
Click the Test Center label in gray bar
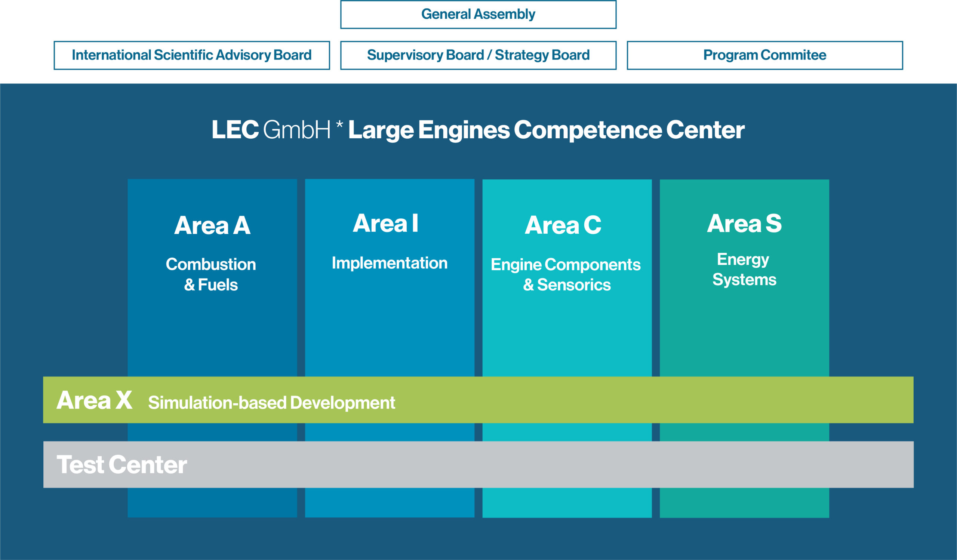tap(121, 464)
